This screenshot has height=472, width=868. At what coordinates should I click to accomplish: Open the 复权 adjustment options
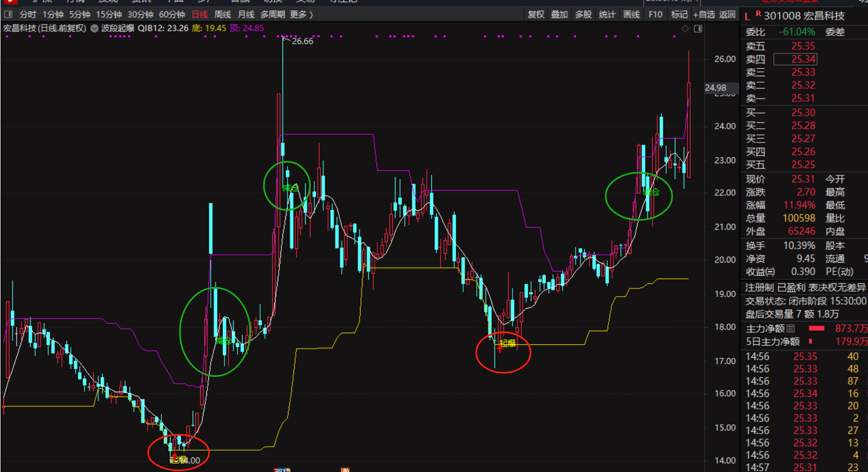point(536,14)
